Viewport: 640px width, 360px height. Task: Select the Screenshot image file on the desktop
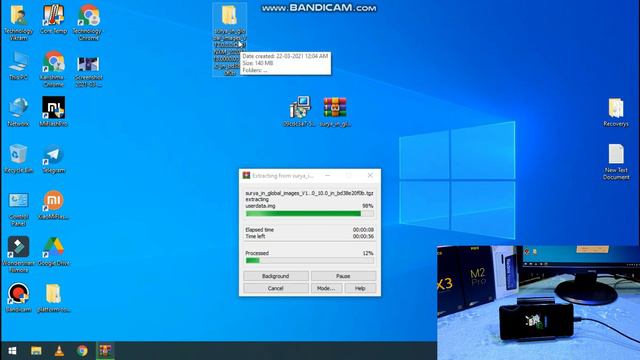coord(89,71)
